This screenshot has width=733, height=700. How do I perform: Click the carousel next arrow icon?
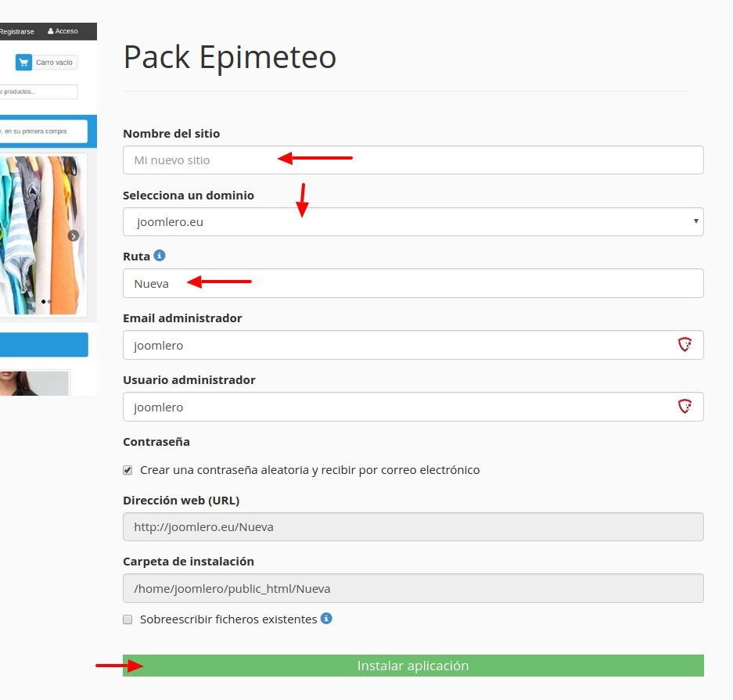74,235
